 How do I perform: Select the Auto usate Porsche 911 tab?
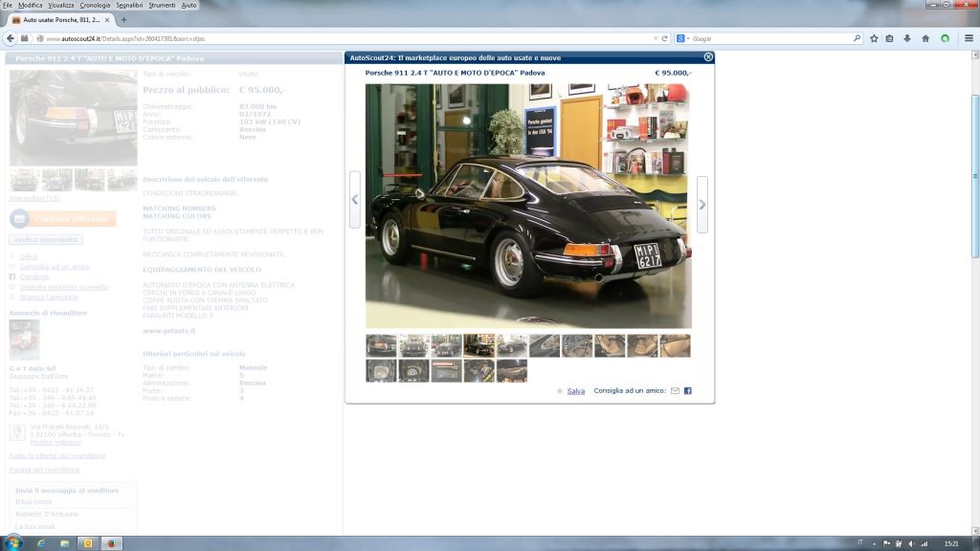pyautogui.click(x=60, y=20)
